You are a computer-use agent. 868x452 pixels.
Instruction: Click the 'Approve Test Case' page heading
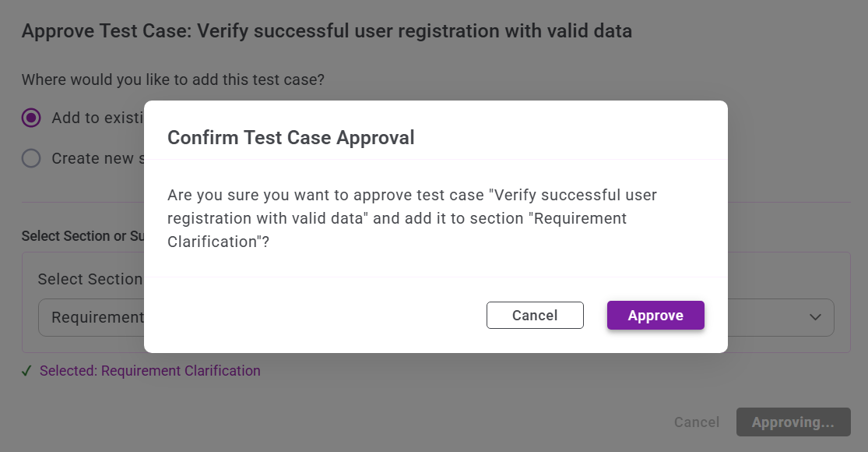coord(326,31)
